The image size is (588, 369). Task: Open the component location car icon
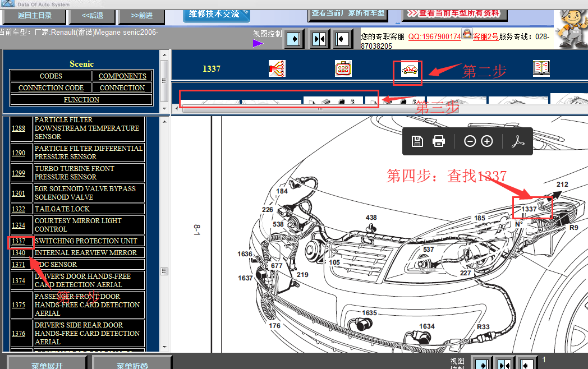(x=409, y=70)
